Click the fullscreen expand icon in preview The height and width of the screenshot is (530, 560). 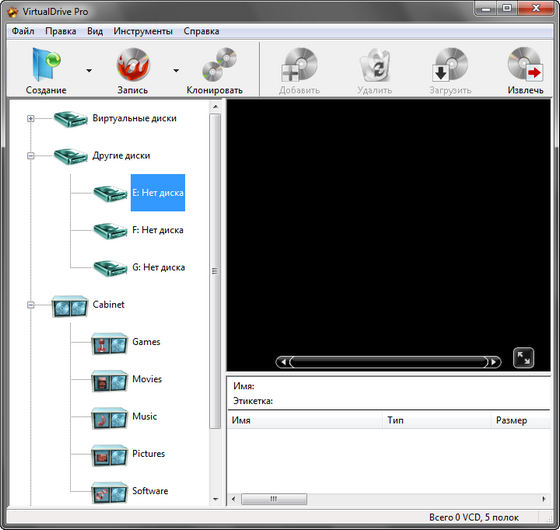[x=524, y=358]
